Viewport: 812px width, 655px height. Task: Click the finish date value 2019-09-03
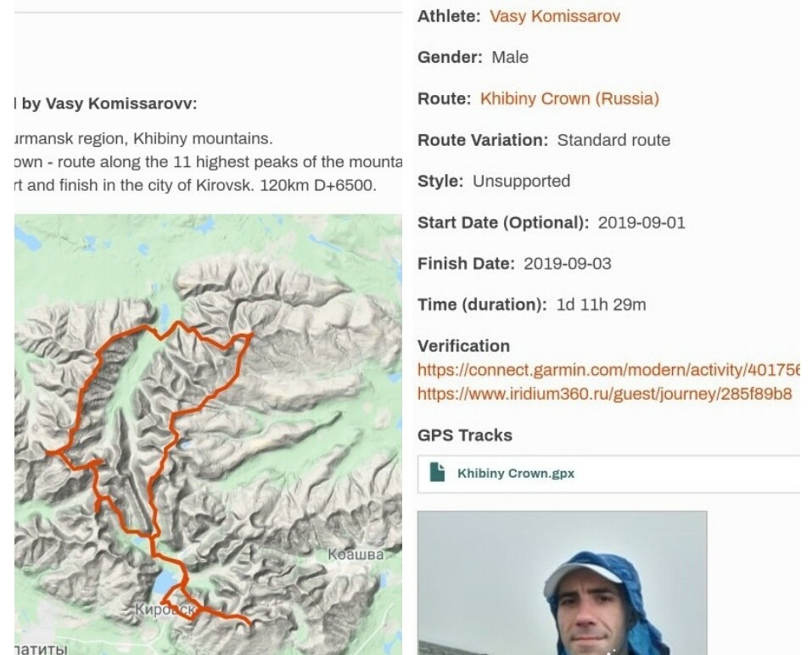567,264
